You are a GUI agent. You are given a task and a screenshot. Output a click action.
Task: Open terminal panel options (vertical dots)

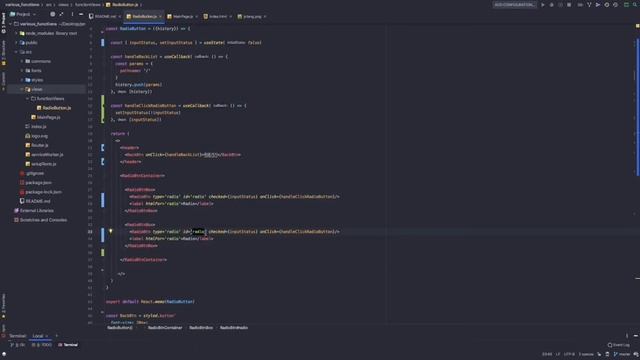tap(627, 336)
